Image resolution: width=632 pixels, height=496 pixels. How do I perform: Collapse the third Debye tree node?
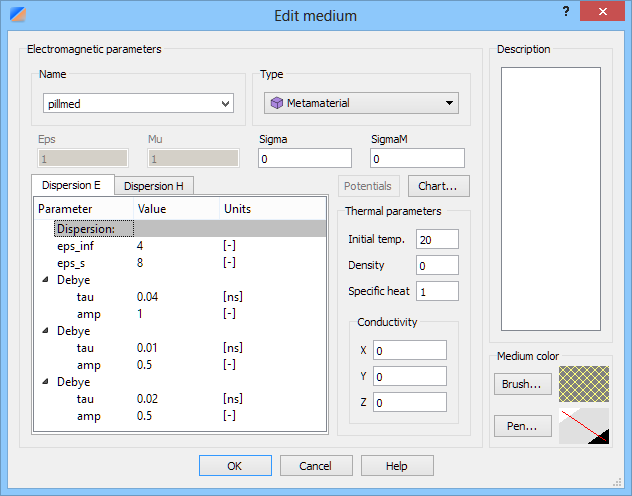[x=45, y=382]
